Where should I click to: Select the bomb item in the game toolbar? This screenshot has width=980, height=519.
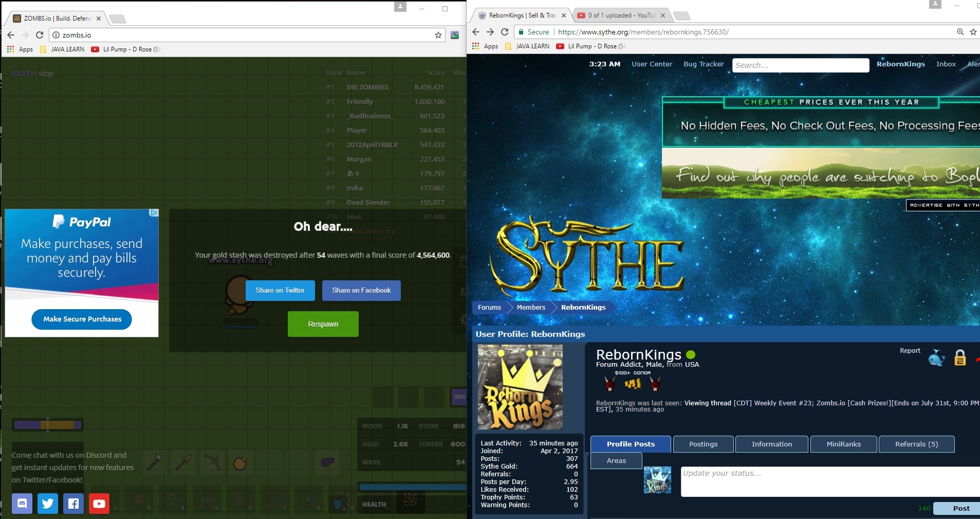click(240, 462)
